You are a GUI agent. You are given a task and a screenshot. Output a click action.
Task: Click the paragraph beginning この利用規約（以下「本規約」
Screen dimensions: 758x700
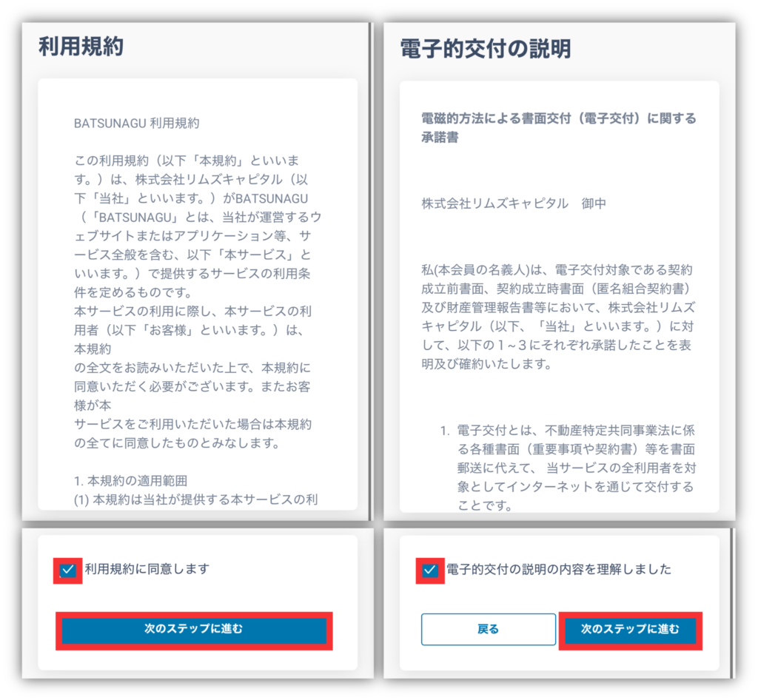pos(197,226)
